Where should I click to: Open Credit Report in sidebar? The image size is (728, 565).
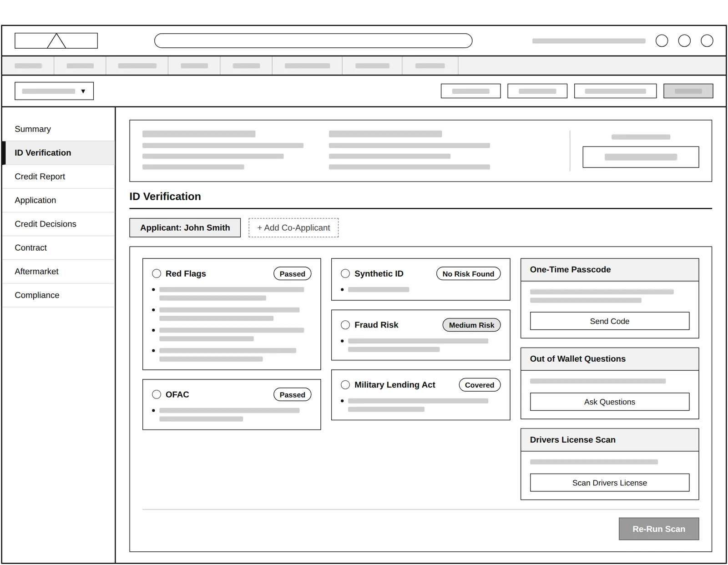tap(59, 177)
